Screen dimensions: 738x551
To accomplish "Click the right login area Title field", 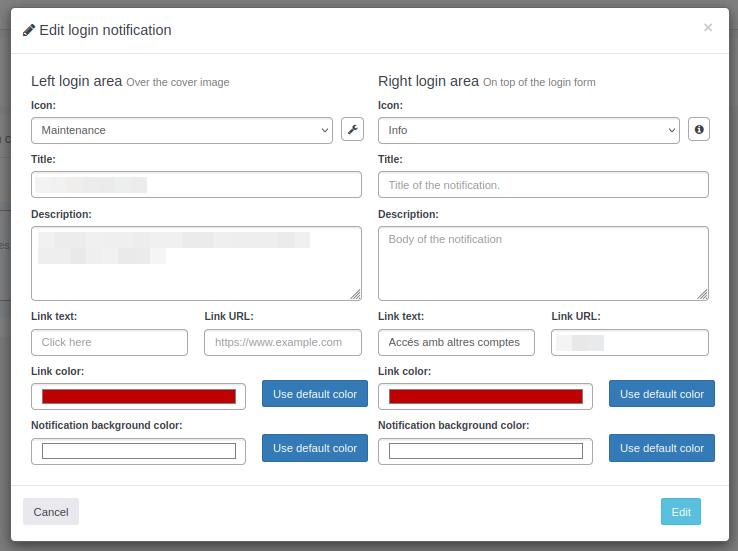I will [543, 184].
